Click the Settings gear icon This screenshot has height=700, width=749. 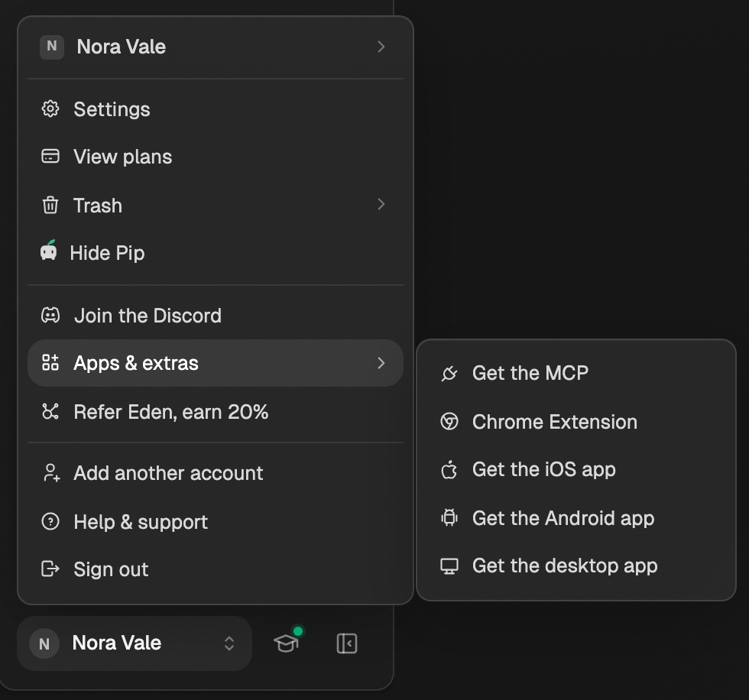tap(50, 109)
